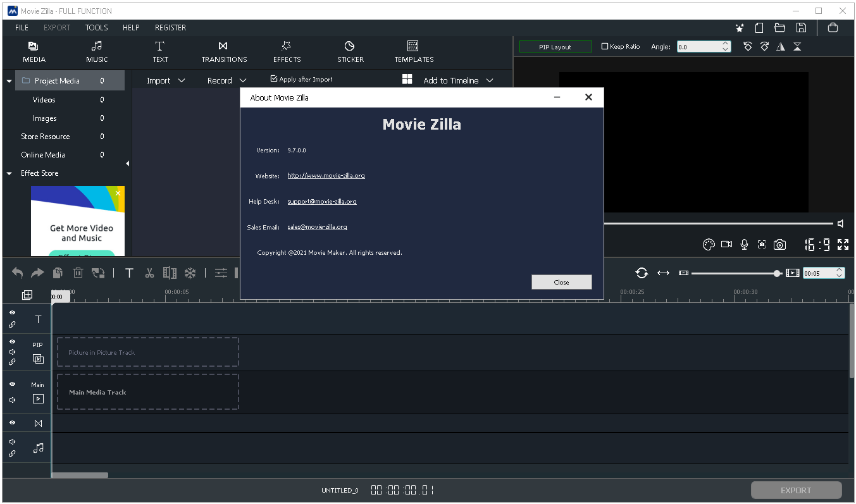Click the Add Track icon above the track headers
This screenshot has width=856, height=504.
(27, 295)
